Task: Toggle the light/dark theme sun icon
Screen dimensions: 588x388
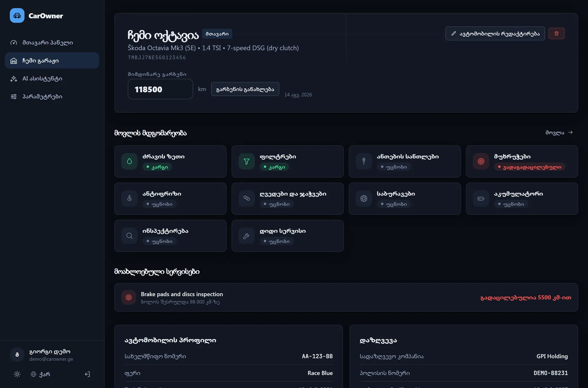Action: click(17, 374)
